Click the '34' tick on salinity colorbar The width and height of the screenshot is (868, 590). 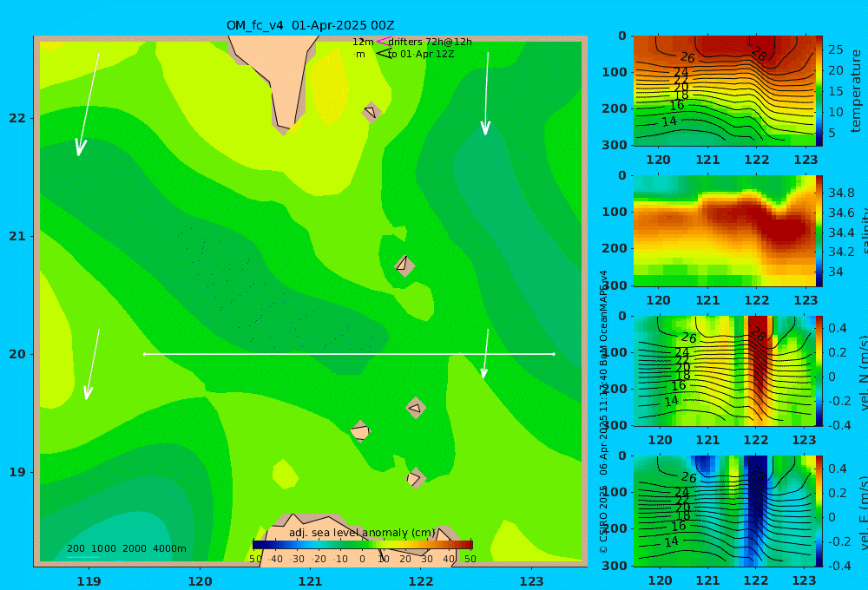(836, 272)
